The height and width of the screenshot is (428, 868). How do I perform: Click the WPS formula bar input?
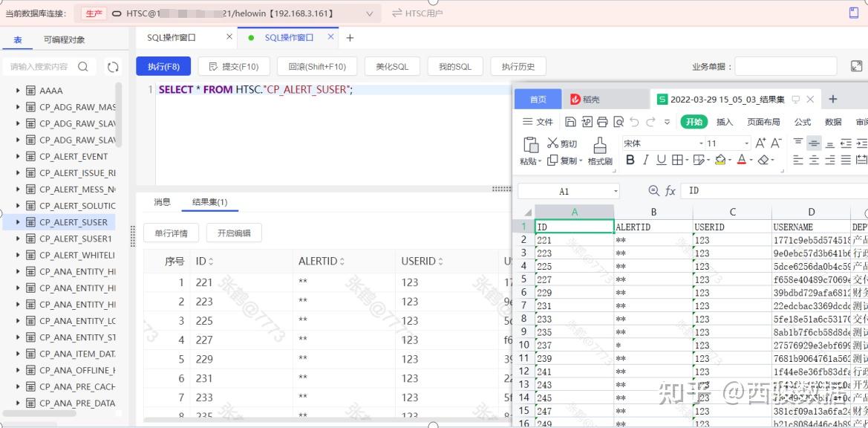pos(775,191)
